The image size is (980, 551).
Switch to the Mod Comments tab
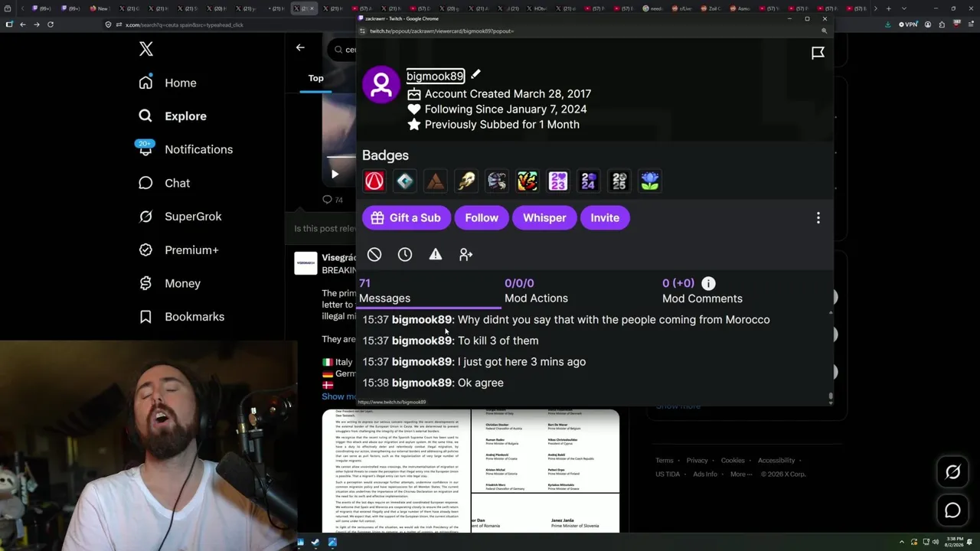click(x=702, y=291)
